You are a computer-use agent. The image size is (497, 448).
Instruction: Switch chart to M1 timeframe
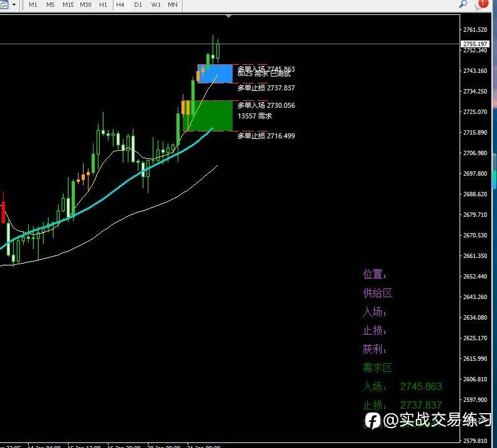click(33, 5)
